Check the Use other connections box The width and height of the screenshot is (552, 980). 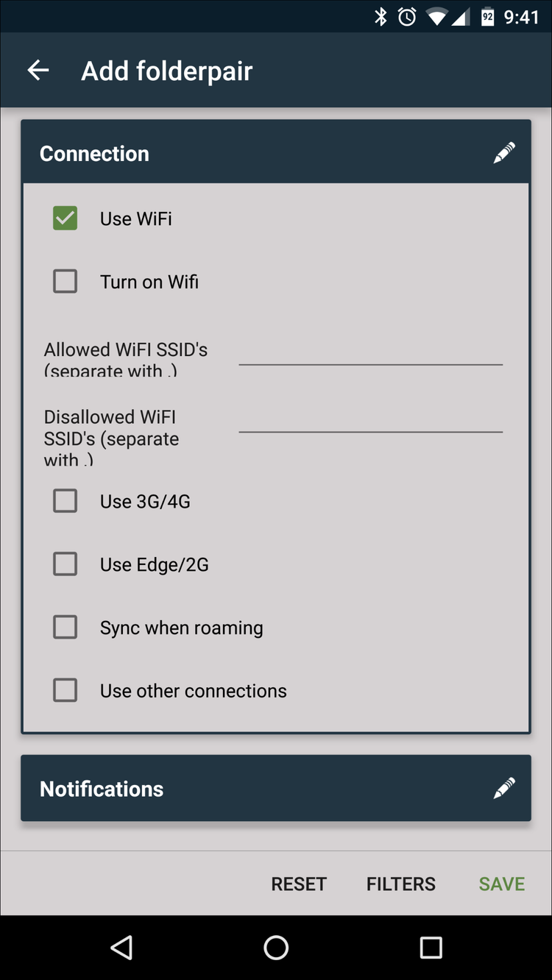coord(65,690)
